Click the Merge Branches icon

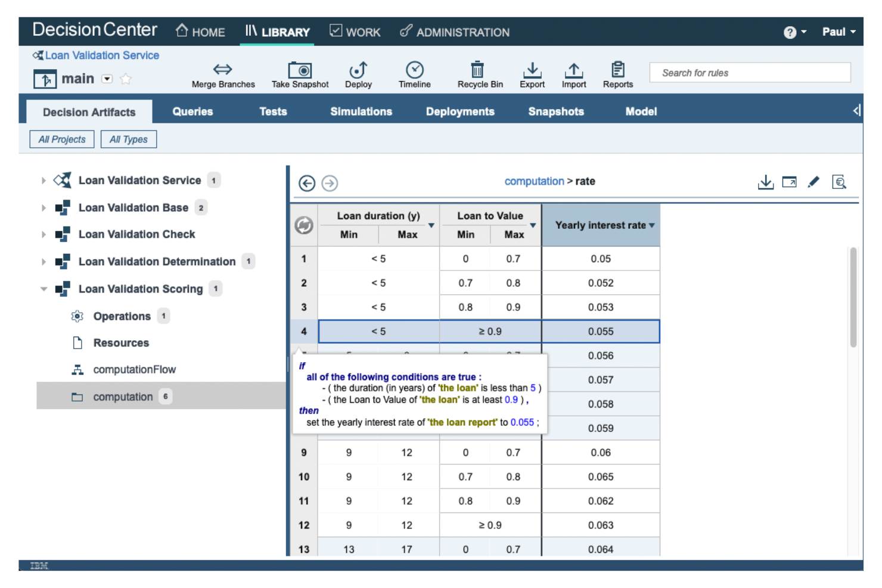click(222, 69)
